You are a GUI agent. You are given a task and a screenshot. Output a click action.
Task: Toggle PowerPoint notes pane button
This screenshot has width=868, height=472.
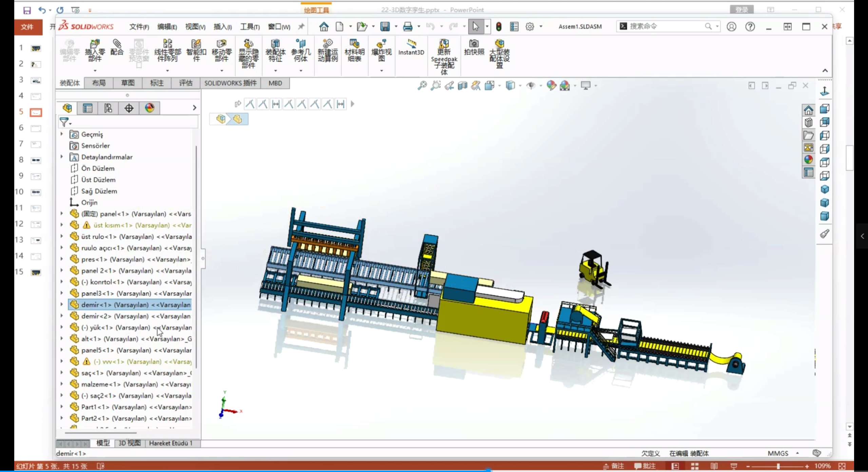pos(613,466)
